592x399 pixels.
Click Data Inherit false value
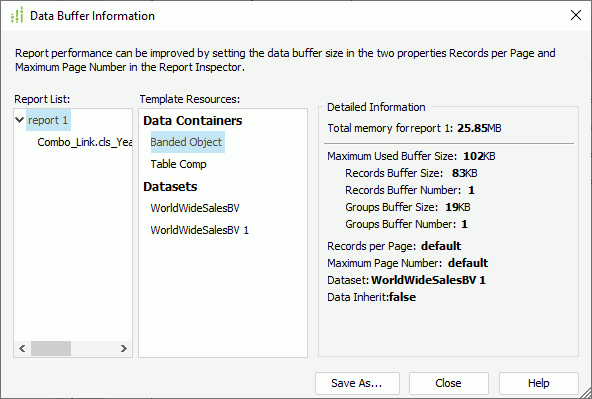pos(402,297)
